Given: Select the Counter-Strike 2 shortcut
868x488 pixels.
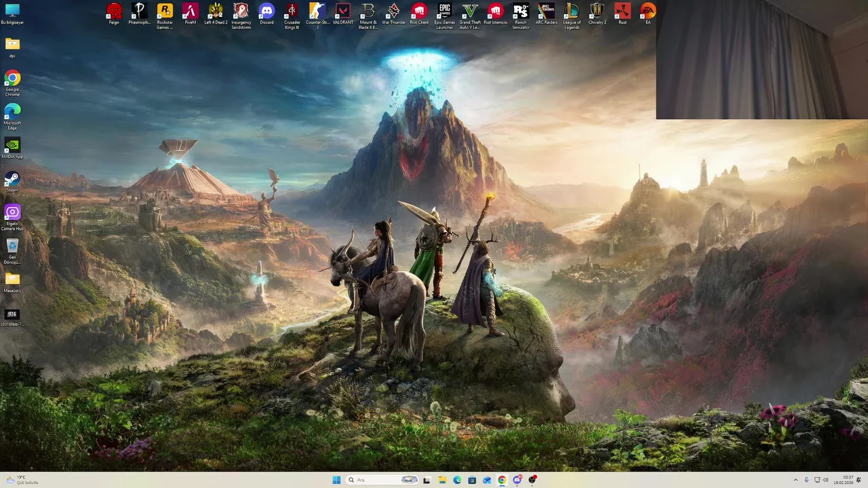Looking at the screenshot, I should pos(317,16).
